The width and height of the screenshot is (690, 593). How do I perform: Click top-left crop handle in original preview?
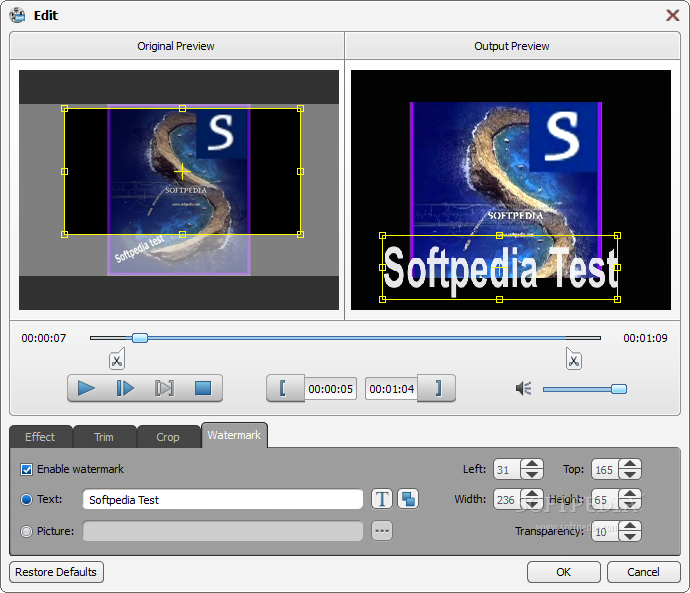click(65, 108)
